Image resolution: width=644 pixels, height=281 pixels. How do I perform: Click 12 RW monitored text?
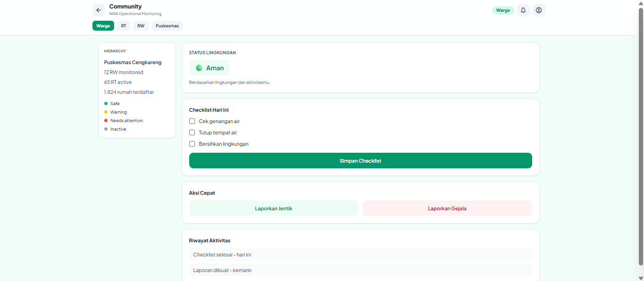(x=124, y=72)
